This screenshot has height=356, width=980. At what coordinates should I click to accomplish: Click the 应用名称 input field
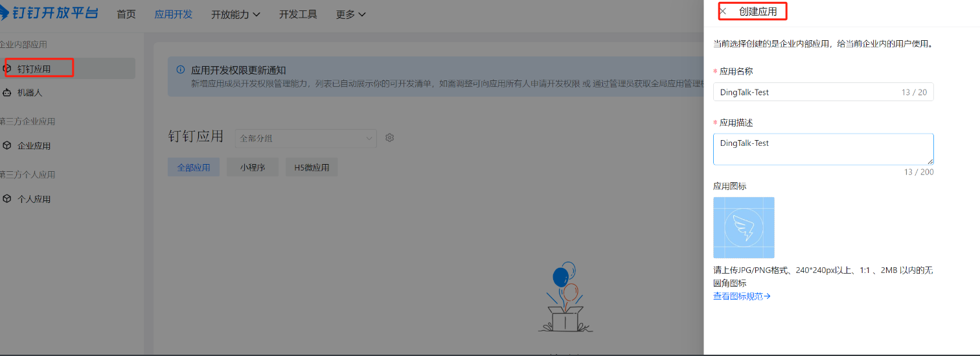point(823,92)
